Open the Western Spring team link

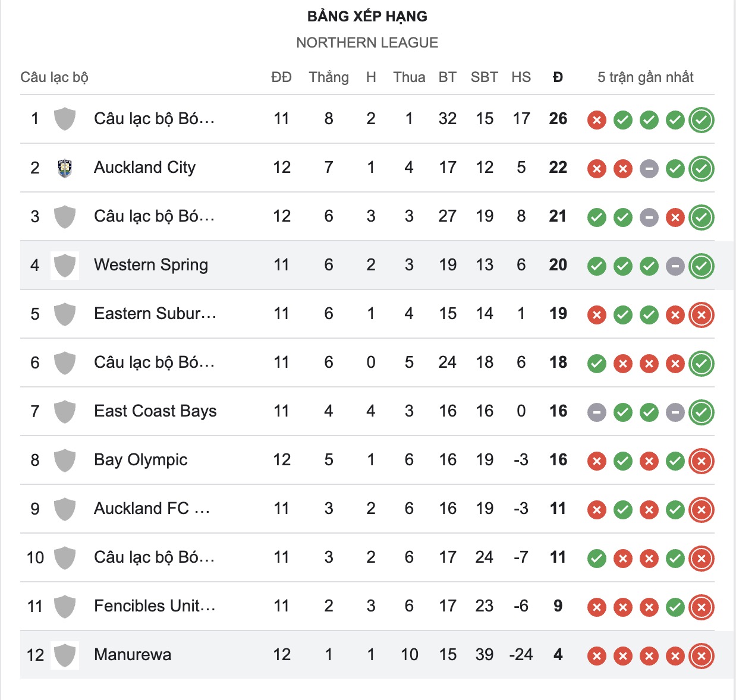pos(151,265)
